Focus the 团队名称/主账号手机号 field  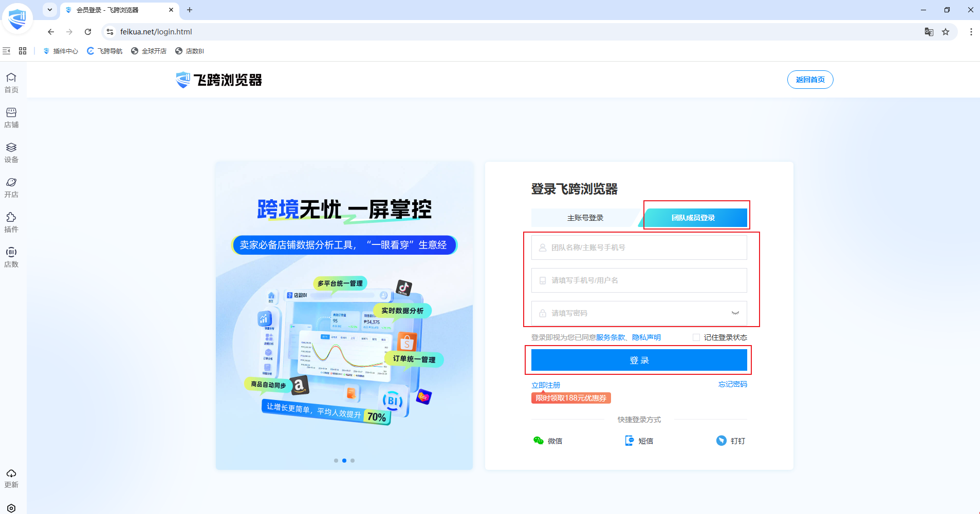coord(639,248)
